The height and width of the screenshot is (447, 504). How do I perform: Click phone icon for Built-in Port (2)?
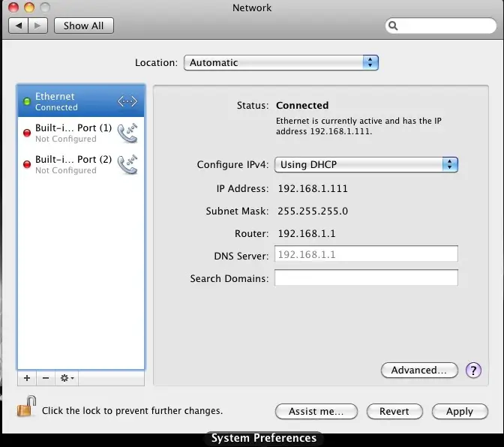(x=127, y=164)
